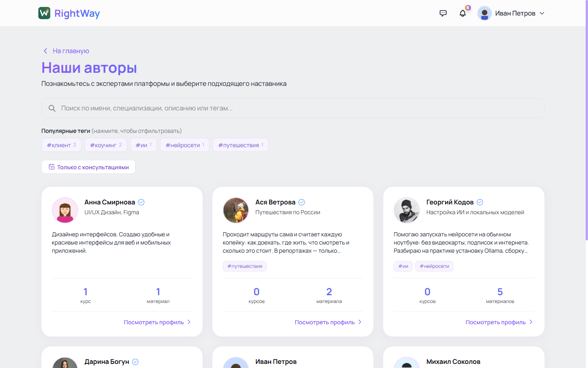This screenshot has width=588, height=368.
Task: Open the Анна Смирнова author name
Action: [110, 202]
